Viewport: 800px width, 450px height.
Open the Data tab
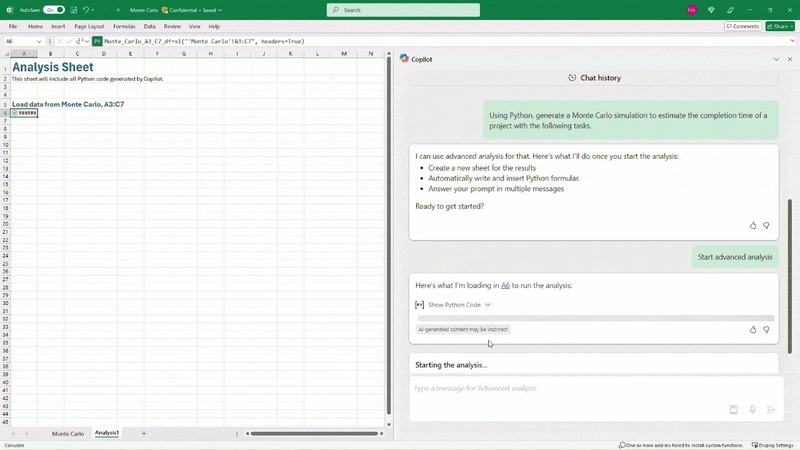tap(149, 26)
